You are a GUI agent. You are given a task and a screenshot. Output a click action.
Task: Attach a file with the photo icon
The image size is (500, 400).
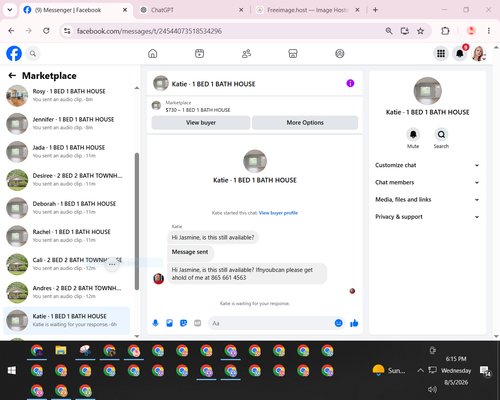(169, 323)
